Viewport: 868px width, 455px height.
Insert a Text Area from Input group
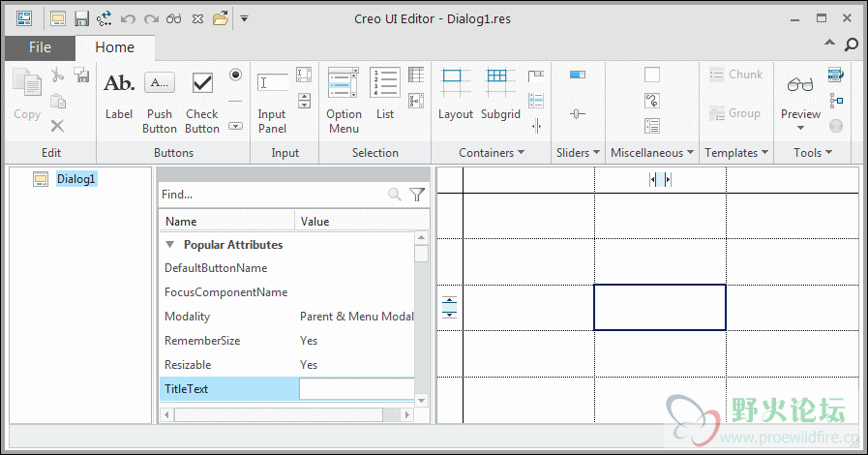pos(304,75)
